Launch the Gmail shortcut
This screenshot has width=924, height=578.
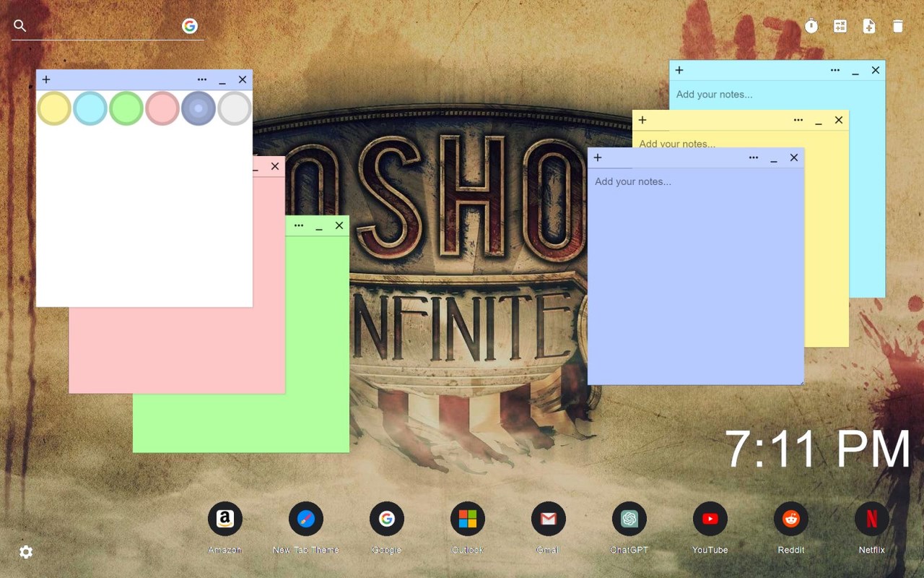click(x=549, y=519)
